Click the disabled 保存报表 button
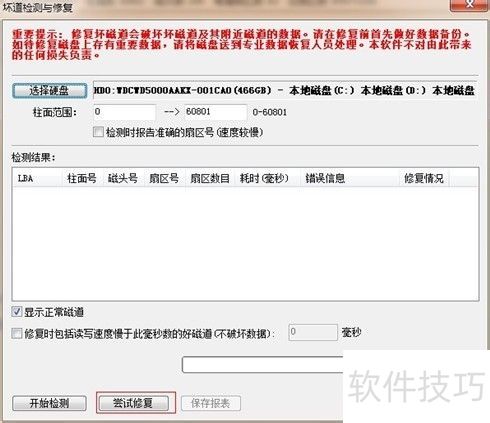Viewport: 490px width, 423px height. pyautogui.click(x=211, y=403)
